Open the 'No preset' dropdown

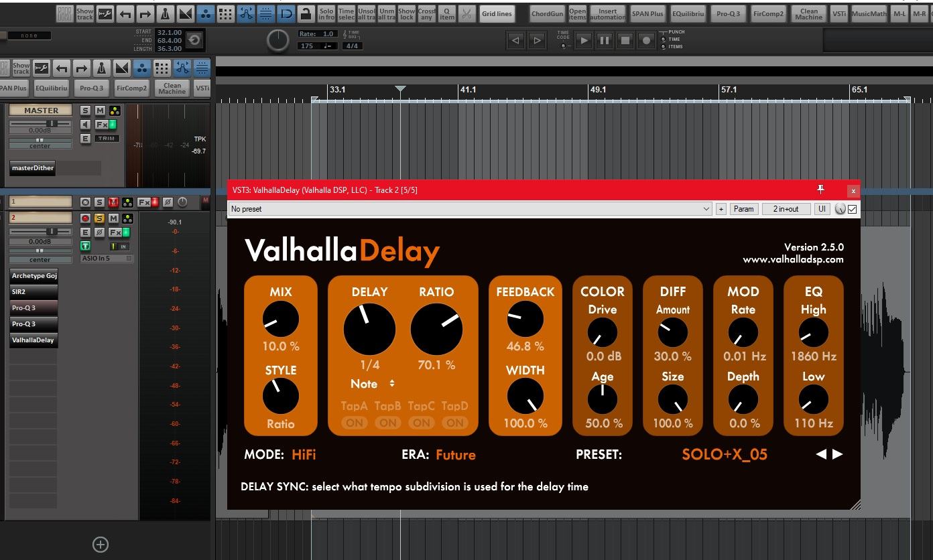pyautogui.click(x=470, y=209)
